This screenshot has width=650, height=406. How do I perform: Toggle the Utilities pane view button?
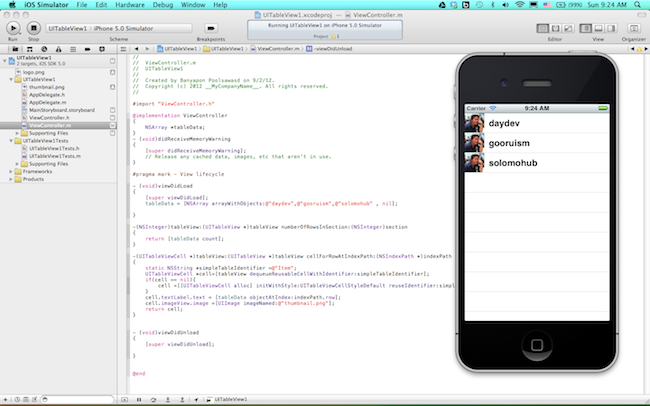[611, 28]
